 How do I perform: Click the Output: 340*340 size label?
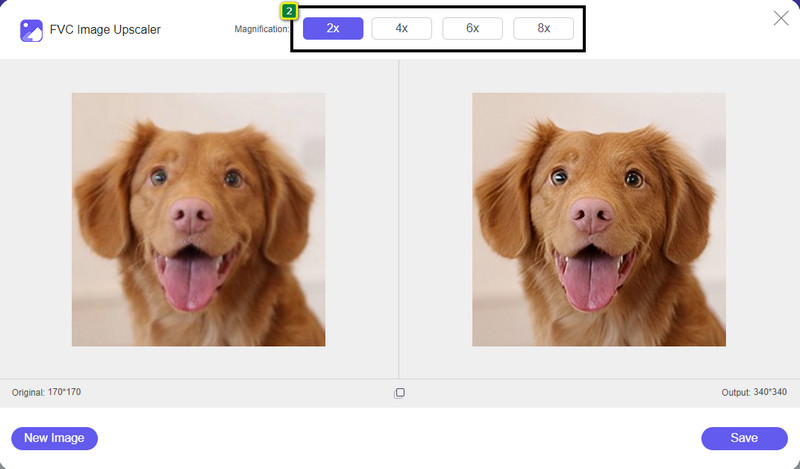(754, 393)
